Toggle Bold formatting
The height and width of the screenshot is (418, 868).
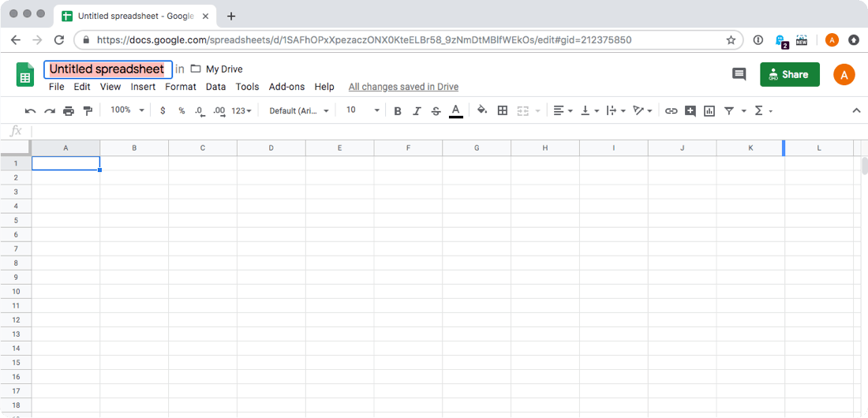pos(398,110)
